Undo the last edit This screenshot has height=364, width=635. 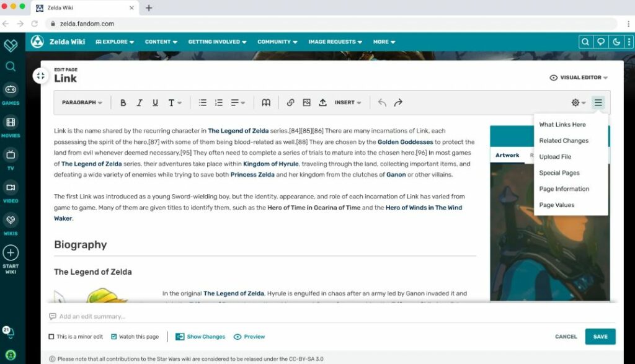tap(382, 103)
